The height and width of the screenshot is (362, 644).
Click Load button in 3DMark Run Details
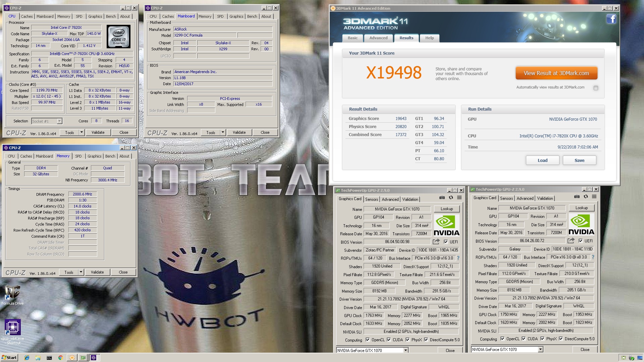click(x=542, y=160)
